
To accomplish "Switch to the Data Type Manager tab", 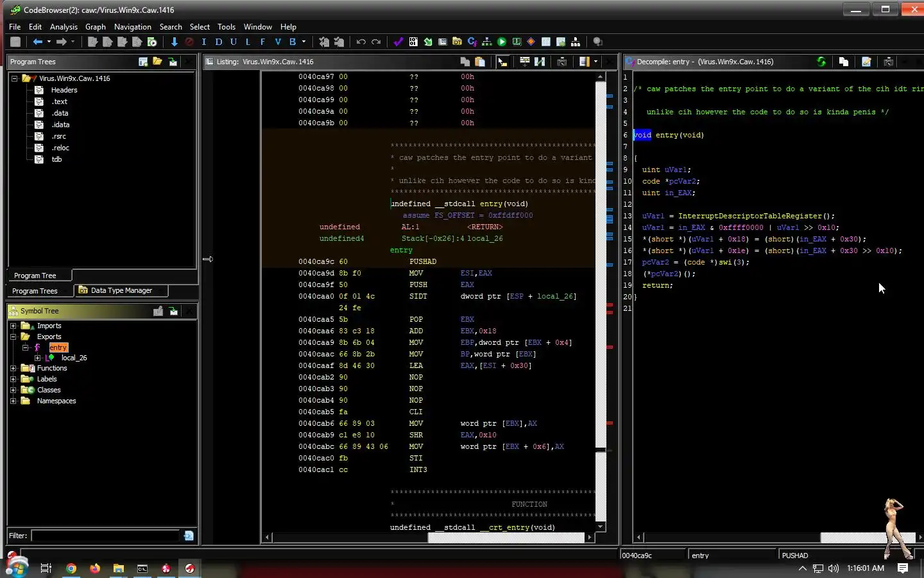I will point(121,290).
